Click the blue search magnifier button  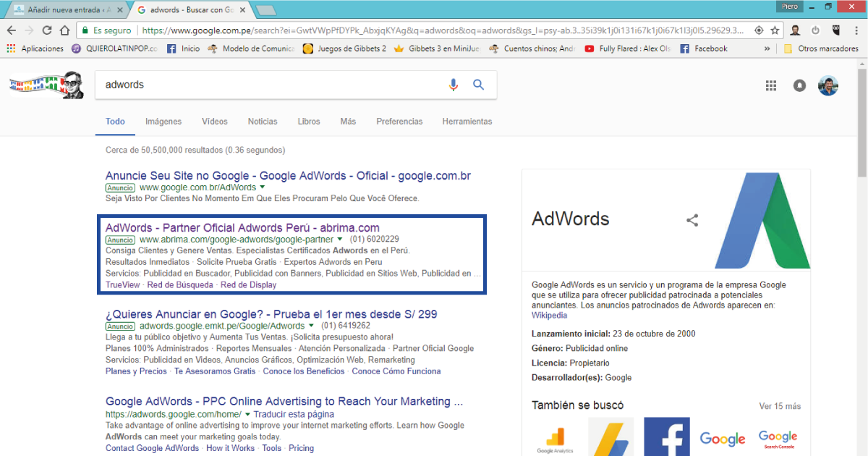(478, 85)
